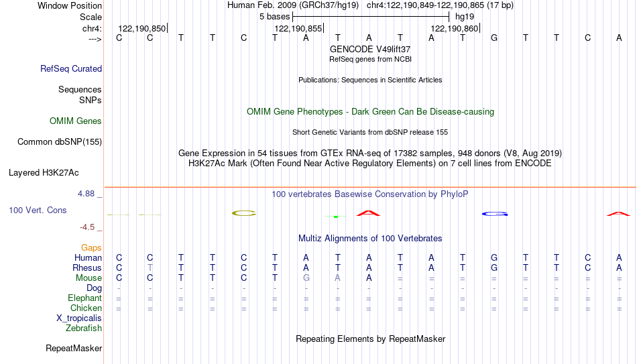The image size is (637, 364).
Task: Click the Chicken species label
Action: [x=86, y=308]
